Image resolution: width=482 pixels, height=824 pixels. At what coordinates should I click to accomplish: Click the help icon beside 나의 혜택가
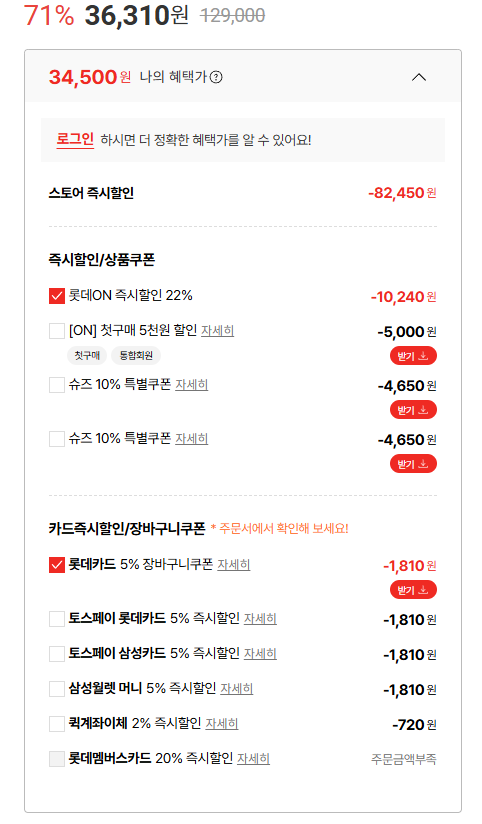click(216, 77)
